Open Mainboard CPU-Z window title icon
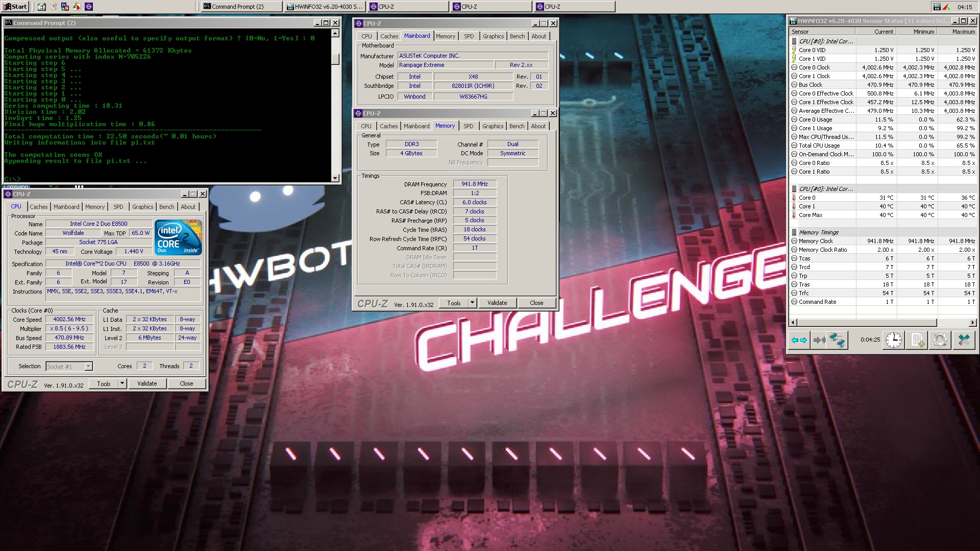The width and height of the screenshot is (980, 551). point(359,23)
